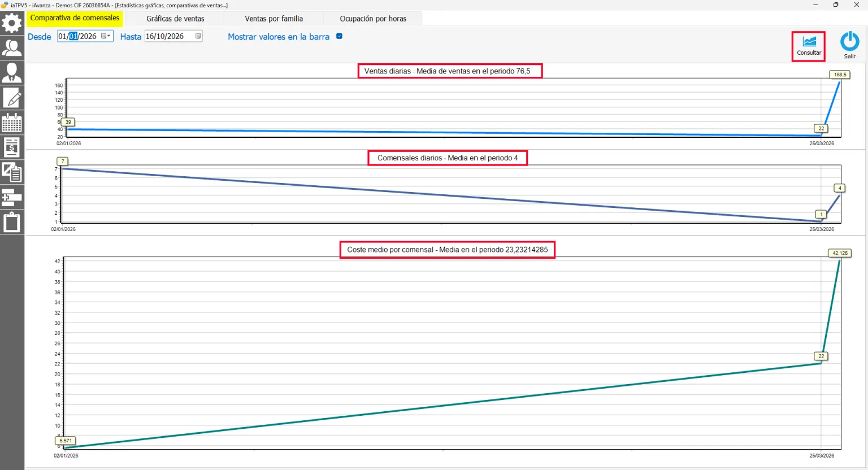Click the 168,5 value label on sales chart

tap(840, 75)
